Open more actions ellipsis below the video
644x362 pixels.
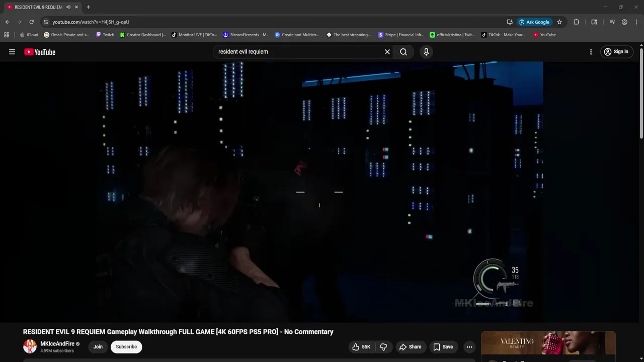pos(469,347)
